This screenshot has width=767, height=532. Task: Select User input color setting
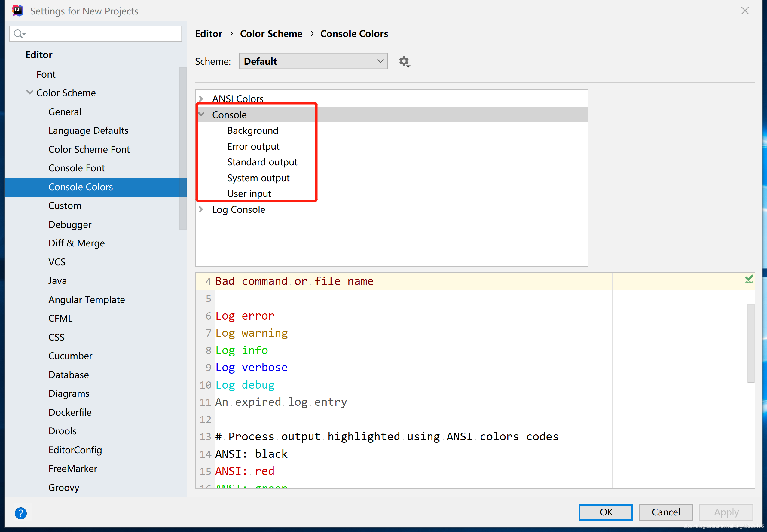[249, 194]
